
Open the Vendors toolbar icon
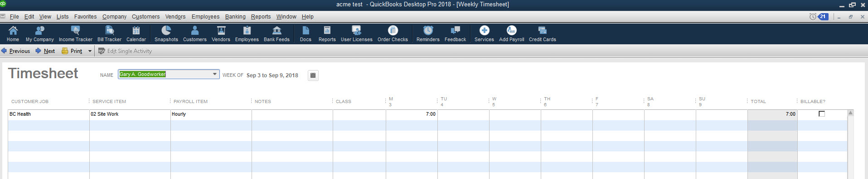(221, 34)
